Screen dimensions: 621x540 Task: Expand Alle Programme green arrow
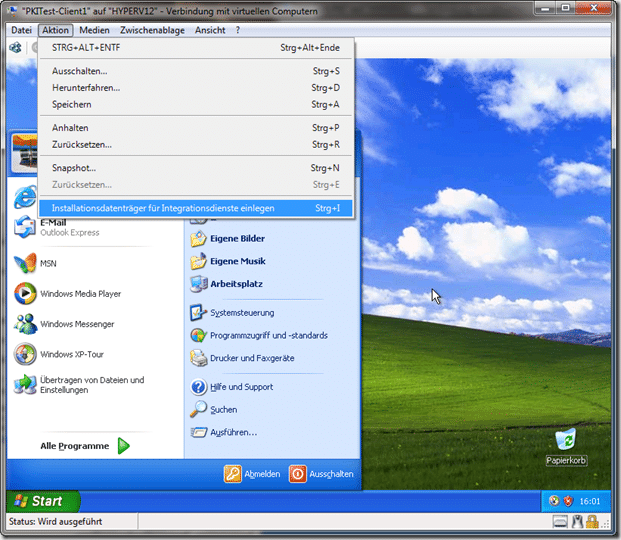click(124, 446)
